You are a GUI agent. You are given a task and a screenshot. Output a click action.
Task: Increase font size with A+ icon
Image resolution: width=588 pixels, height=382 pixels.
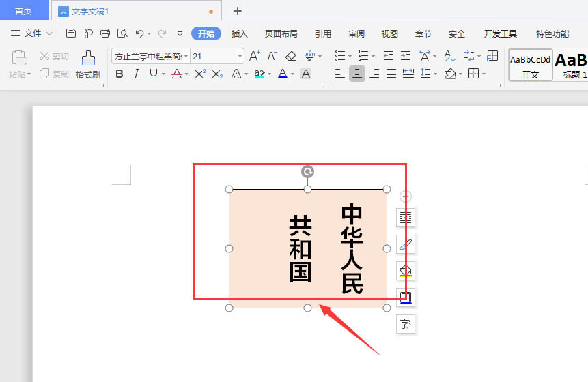point(255,56)
